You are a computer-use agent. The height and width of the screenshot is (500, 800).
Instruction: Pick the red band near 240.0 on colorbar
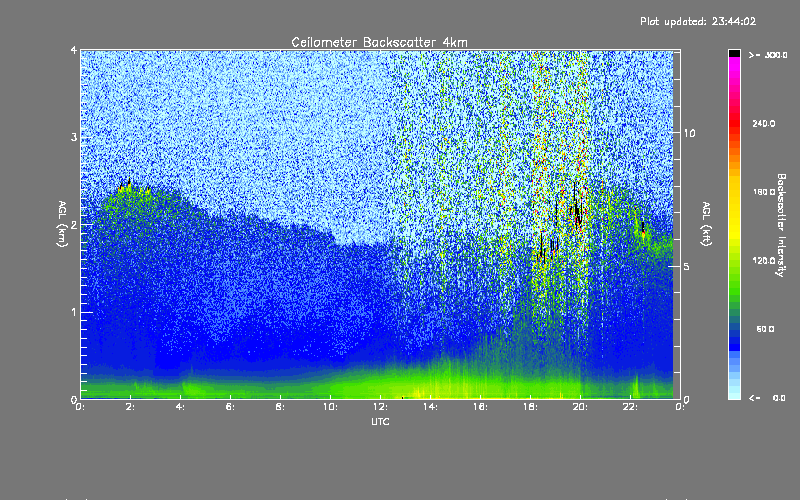[x=734, y=123]
